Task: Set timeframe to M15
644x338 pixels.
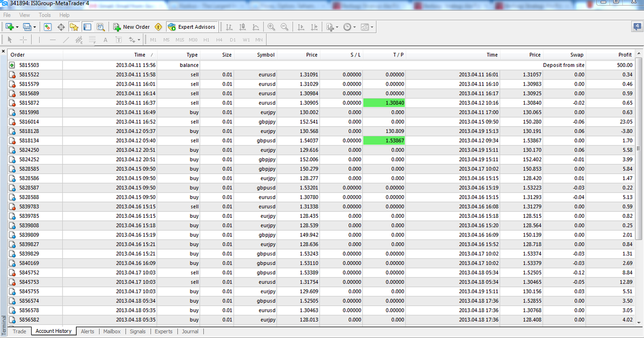Action: 180,40
